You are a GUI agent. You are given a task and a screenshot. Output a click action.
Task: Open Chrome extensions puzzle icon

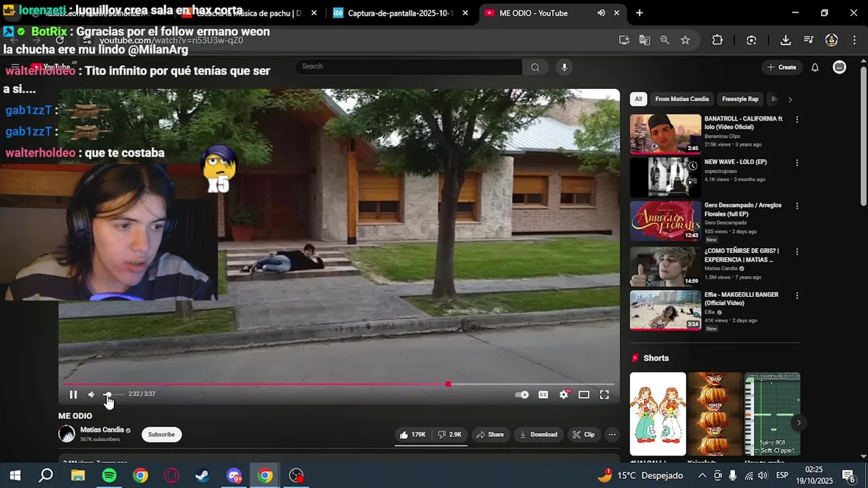coord(717,40)
